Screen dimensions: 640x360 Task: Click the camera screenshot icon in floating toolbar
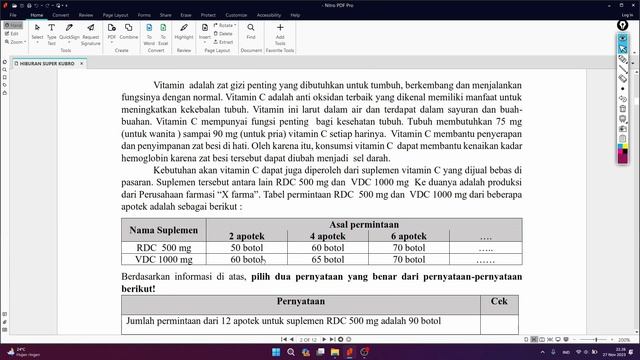click(622, 129)
